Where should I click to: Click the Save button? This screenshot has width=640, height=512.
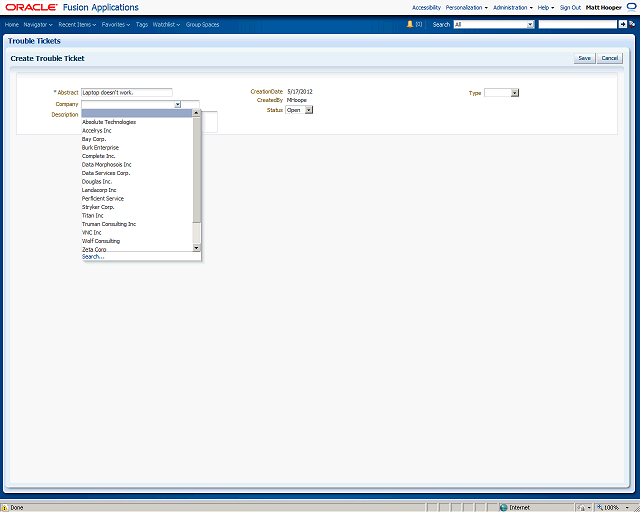pos(584,58)
